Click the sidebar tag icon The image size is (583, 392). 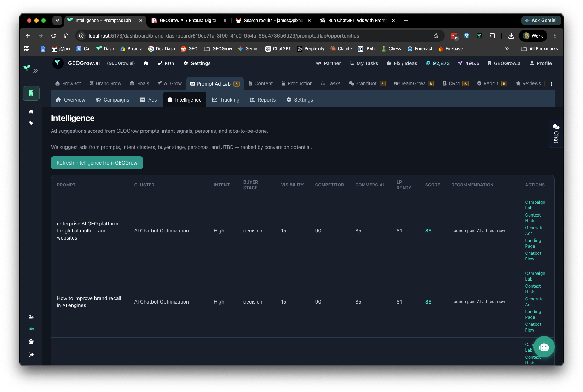[31, 123]
